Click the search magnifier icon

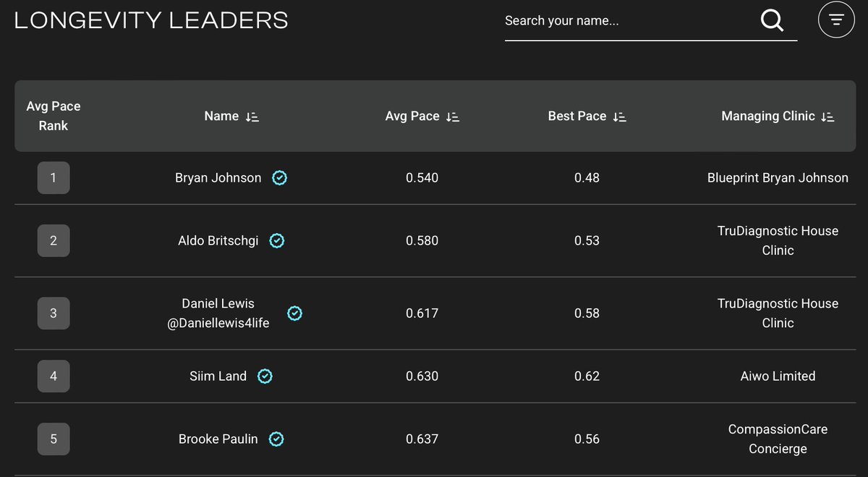(772, 21)
